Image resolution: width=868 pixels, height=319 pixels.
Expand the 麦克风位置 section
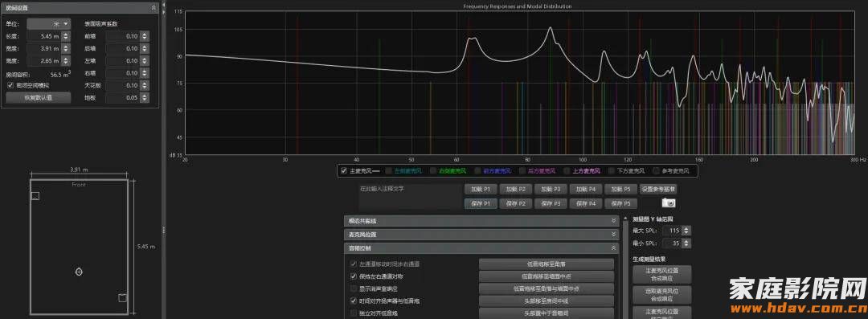pyautogui.click(x=481, y=235)
